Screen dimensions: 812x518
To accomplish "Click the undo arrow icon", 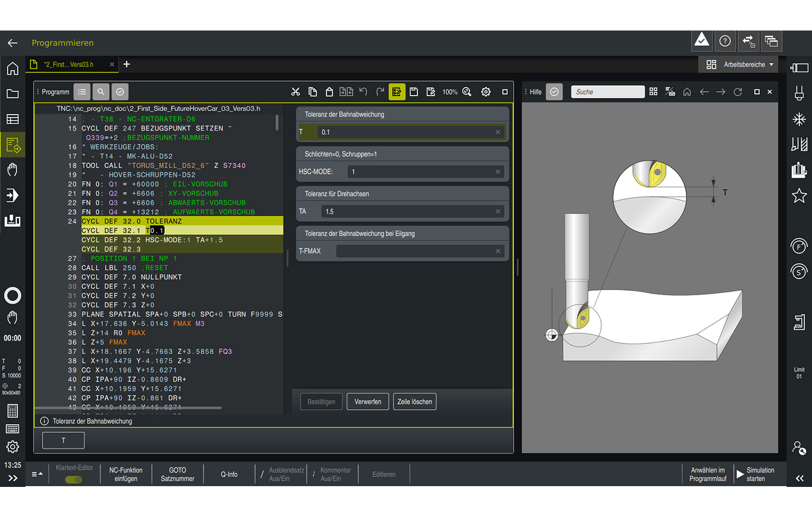I will [x=363, y=92].
